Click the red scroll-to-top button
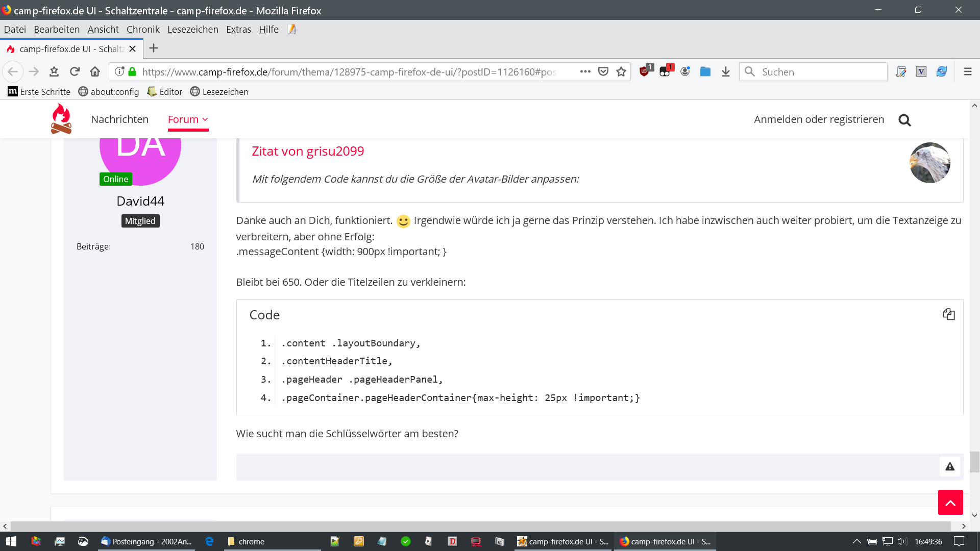Image resolution: width=980 pixels, height=551 pixels. click(x=950, y=503)
